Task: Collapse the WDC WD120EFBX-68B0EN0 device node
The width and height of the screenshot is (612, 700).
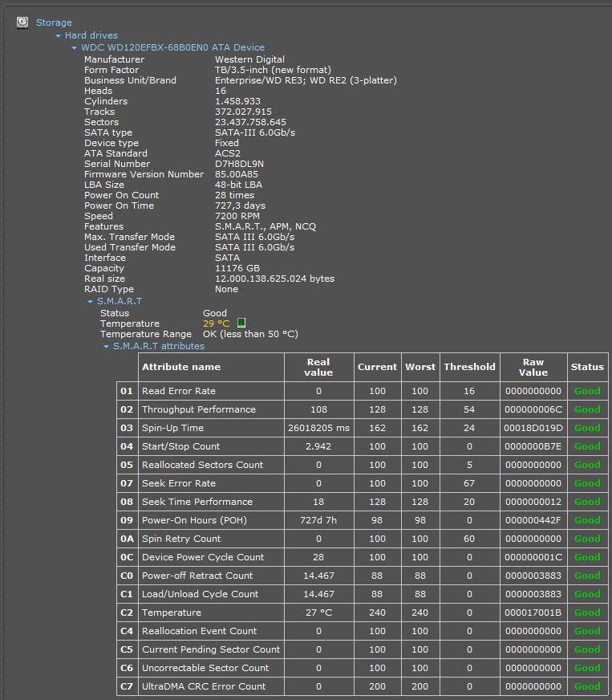Action: 75,48
